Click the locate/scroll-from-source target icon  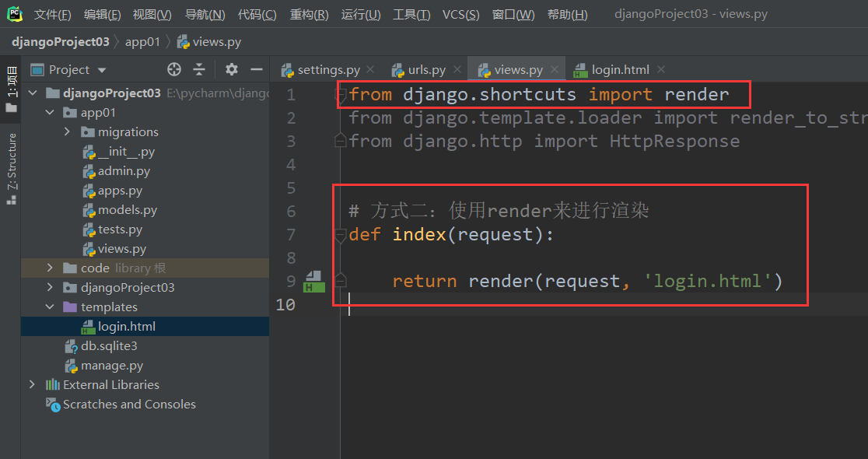(173, 69)
